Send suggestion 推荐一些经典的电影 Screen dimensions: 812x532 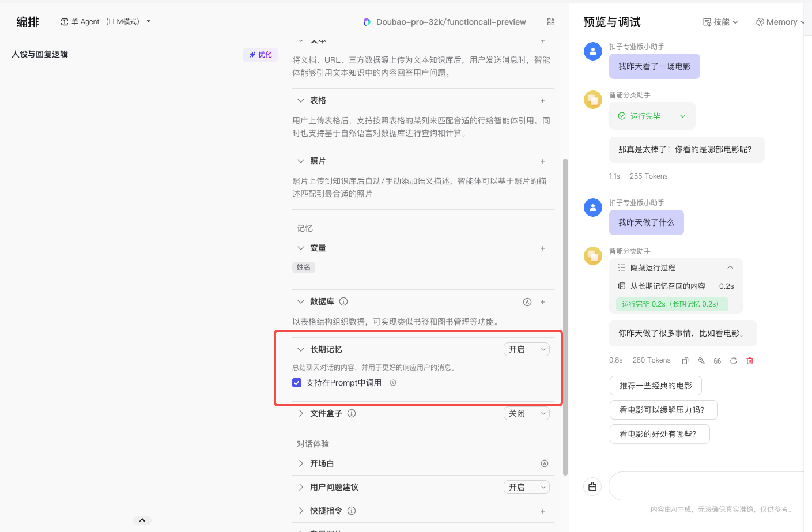656,386
